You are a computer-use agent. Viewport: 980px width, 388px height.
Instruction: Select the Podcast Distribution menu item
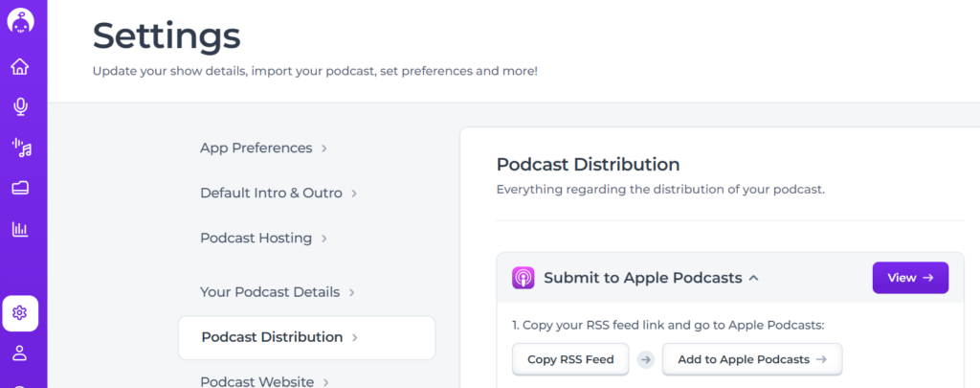tap(272, 337)
